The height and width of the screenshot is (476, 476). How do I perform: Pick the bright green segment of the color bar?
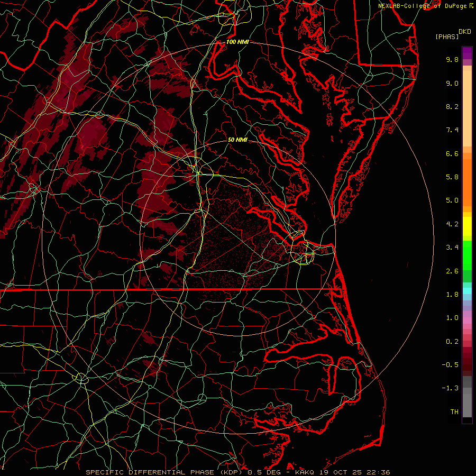pyautogui.click(x=467, y=255)
